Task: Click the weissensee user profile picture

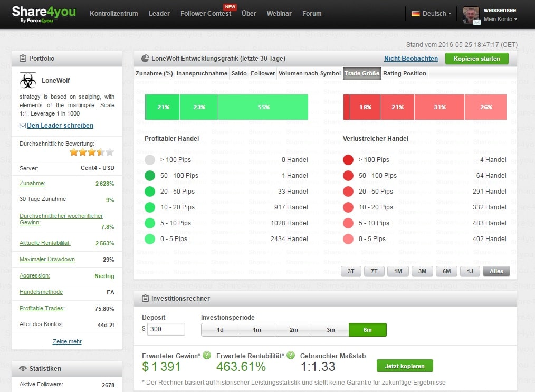Action: click(x=471, y=15)
